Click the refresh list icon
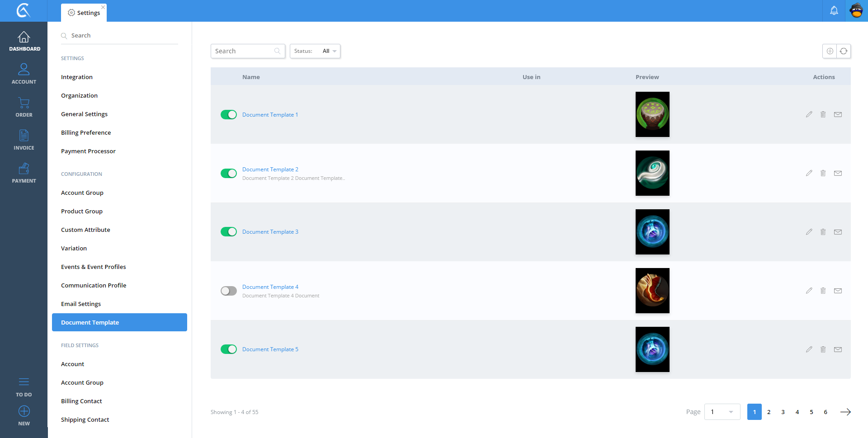Image resolution: width=868 pixels, height=438 pixels. tap(844, 51)
